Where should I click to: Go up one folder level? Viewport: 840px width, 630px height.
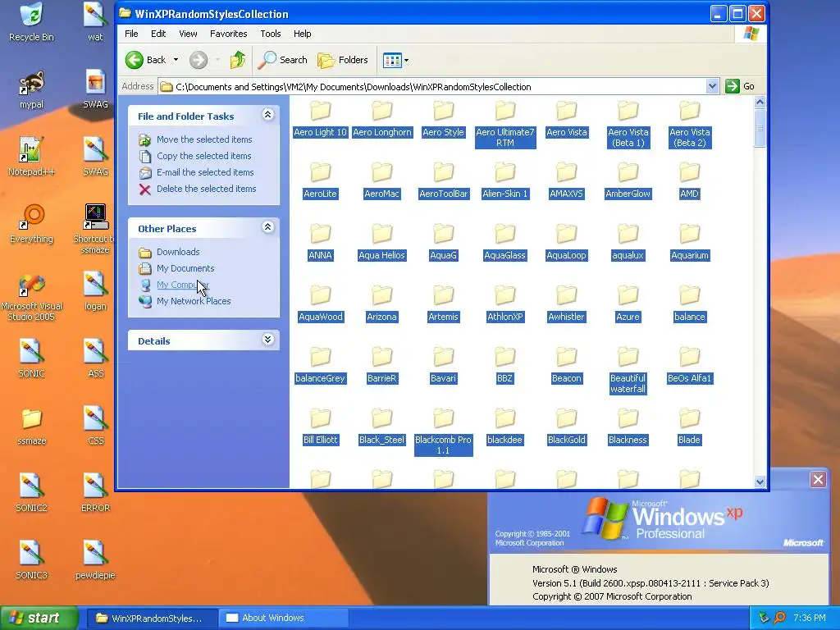point(237,60)
